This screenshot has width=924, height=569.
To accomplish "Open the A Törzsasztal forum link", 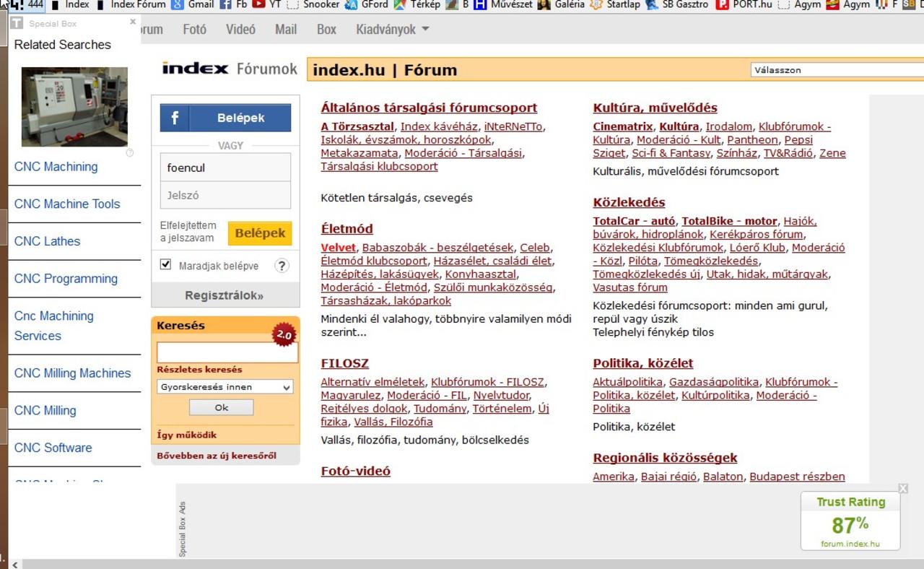I will coord(357,126).
